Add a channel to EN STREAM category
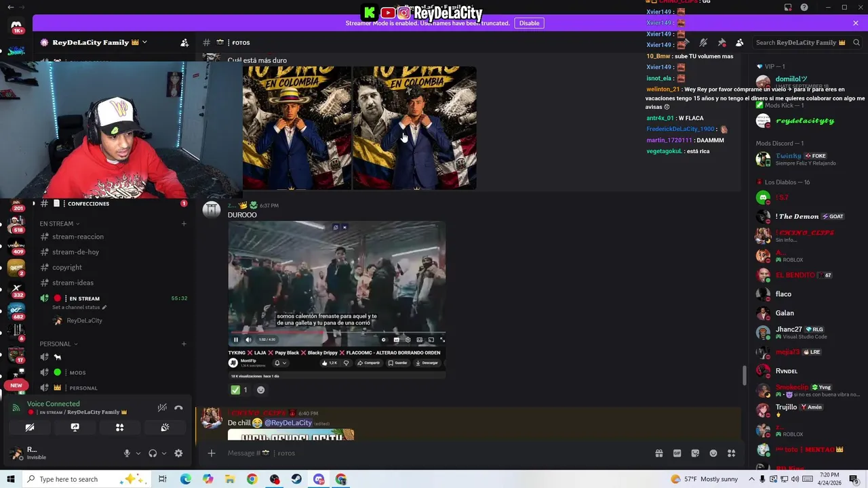This screenshot has height=488, width=868. coord(184,224)
